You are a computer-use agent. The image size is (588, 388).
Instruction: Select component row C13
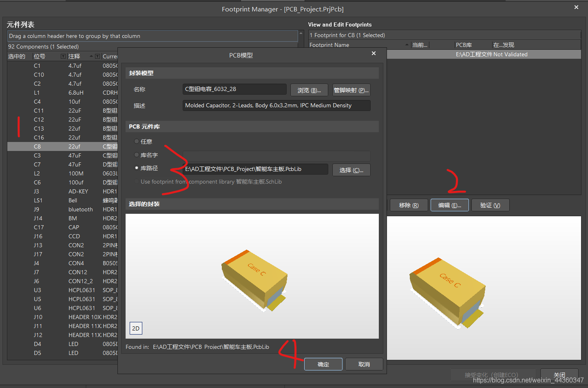coord(62,129)
